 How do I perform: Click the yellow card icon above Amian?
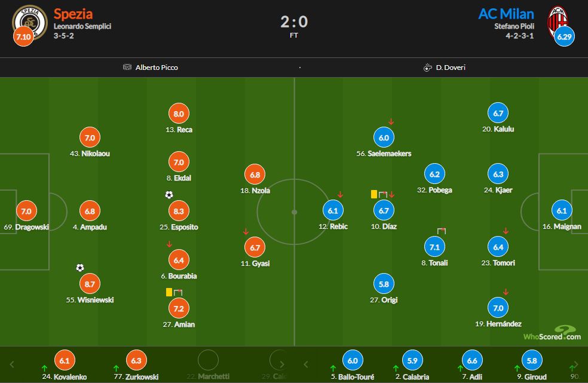(169, 292)
